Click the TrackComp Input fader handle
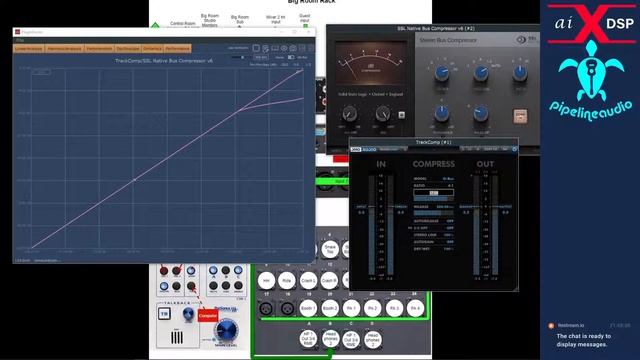The height and width of the screenshot is (360, 640). pos(372,207)
